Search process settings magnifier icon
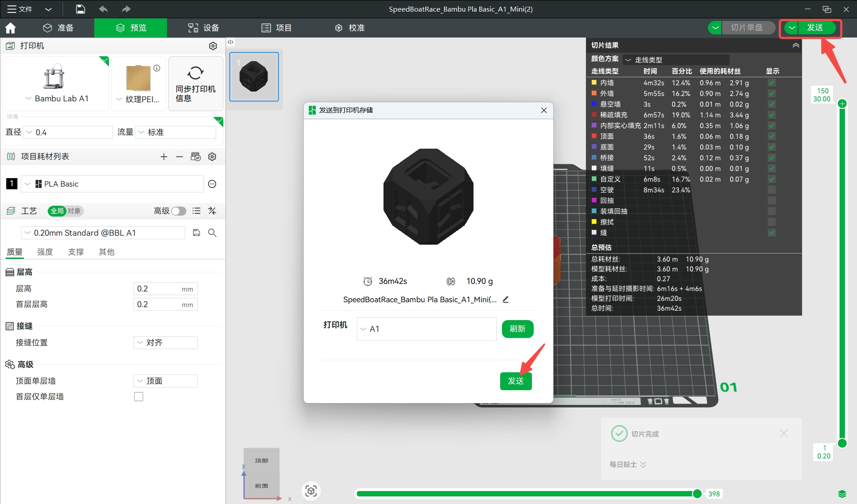 pos(212,233)
